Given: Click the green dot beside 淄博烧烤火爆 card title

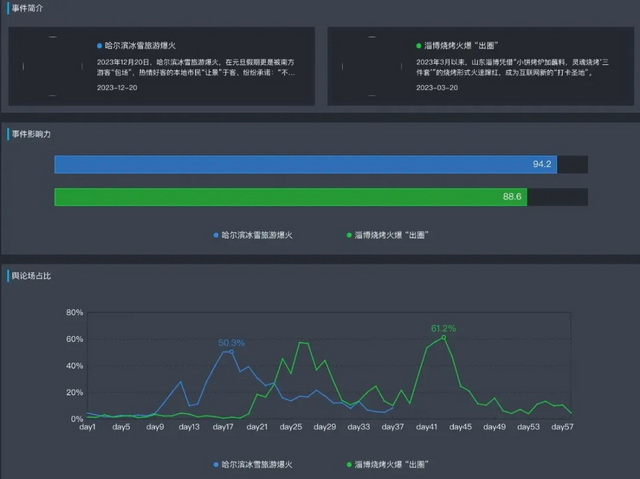Looking at the screenshot, I should click(x=419, y=46).
